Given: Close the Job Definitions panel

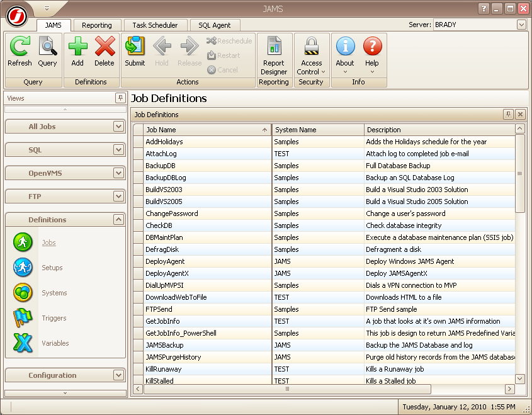Looking at the screenshot, I should tap(520, 115).
